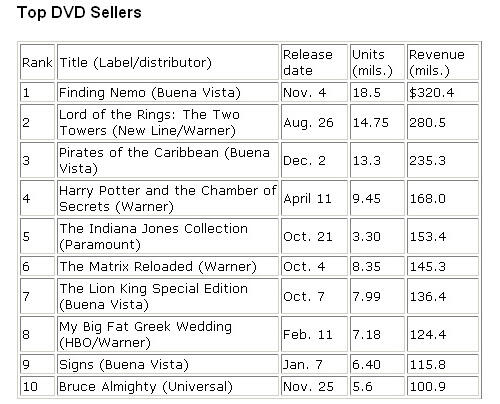Click the Top DVD Sellers heading
This screenshot has height=404, width=500.
click(x=79, y=13)
